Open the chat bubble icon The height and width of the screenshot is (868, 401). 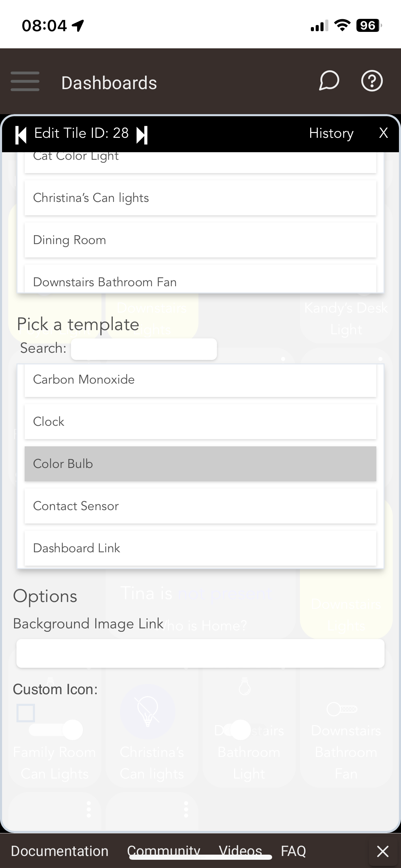tap(329, 81)
